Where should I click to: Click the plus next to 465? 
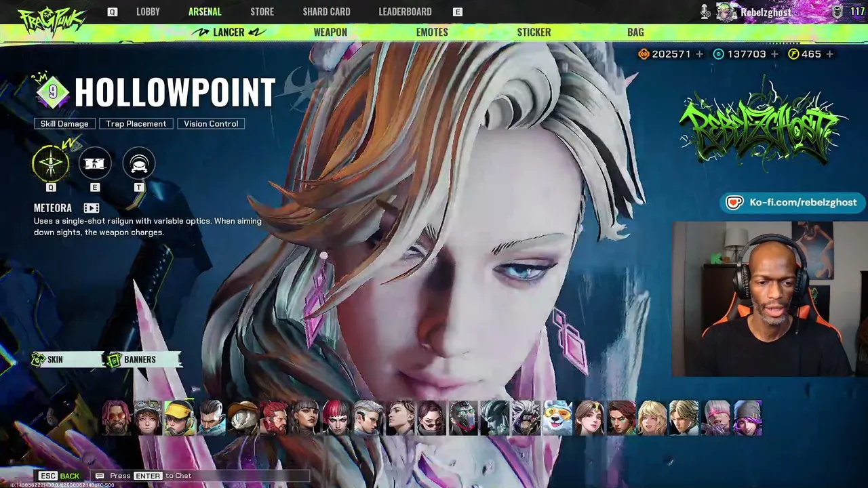coord(829,54)
